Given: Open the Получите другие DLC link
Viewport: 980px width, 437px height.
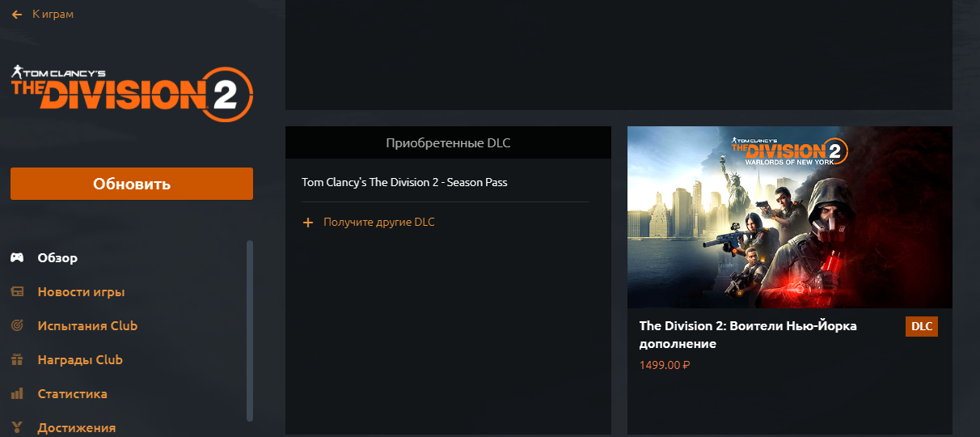Looking at the screenshot, I should pos(379,222).
